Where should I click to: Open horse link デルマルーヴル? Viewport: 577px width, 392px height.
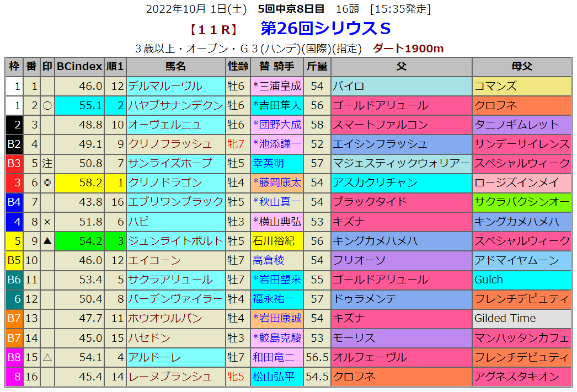click(x=165, y=86)
